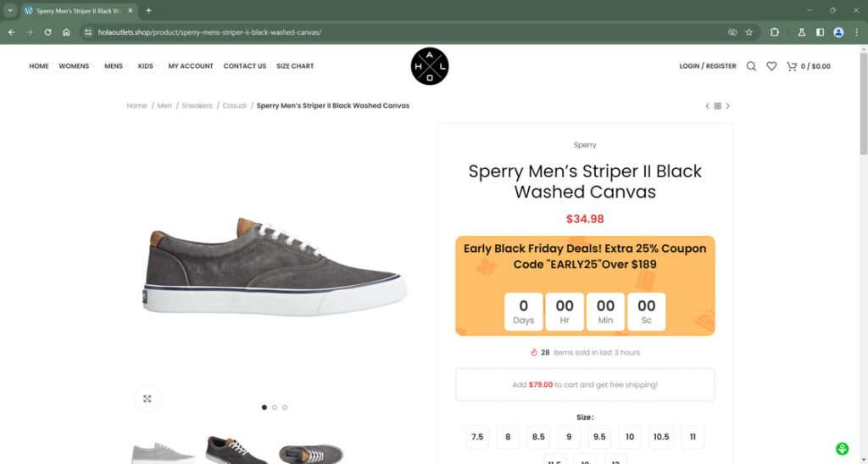
Task: Select shoe size 7.5
Action: (477, 437)
